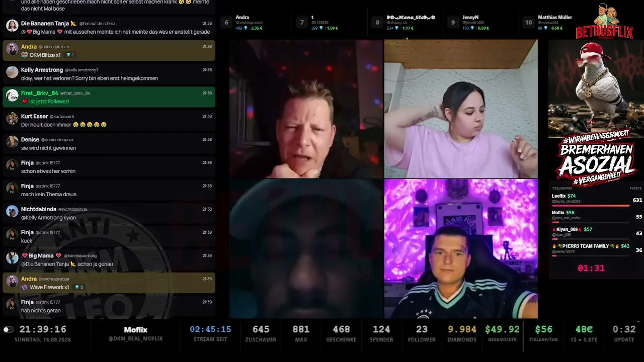Click the 'okay, wer hat verloren?' chat message

(x=90, y=78)
